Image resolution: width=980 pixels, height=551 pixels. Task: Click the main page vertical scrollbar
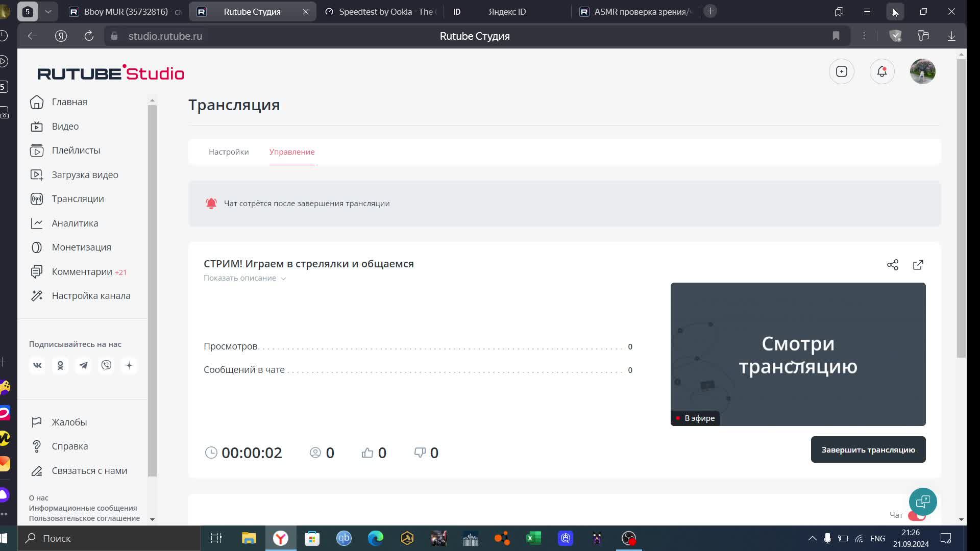coord(962,208)
